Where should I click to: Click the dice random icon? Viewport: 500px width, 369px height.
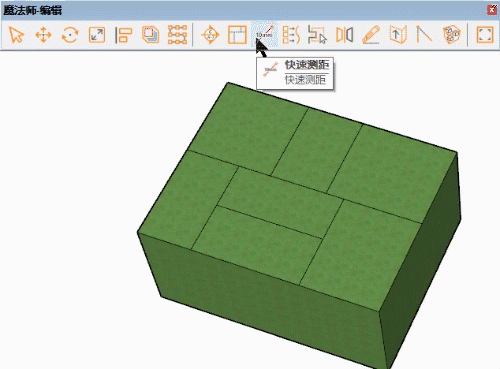click(452, 35)
